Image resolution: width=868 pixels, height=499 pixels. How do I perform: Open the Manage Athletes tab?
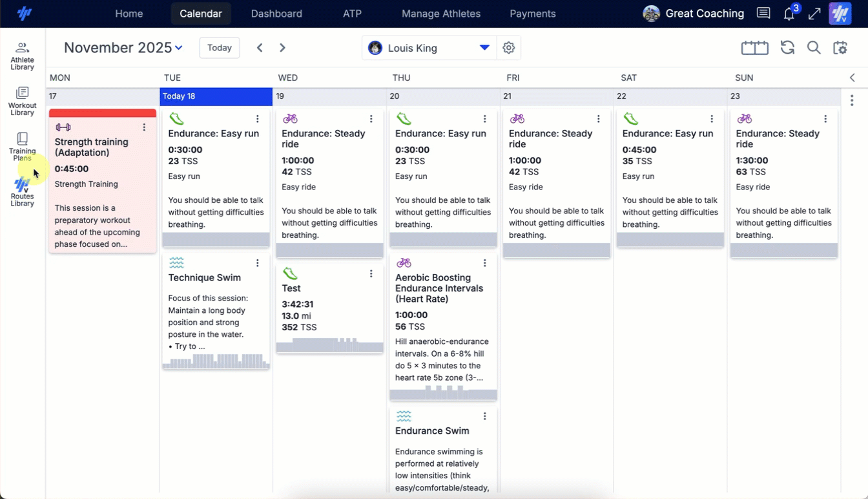[x=441, y=14]
